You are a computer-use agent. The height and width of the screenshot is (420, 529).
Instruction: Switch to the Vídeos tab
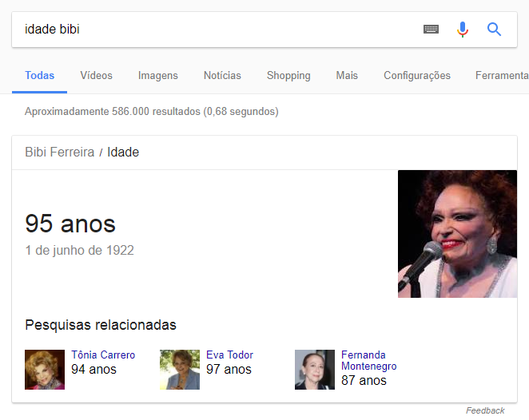pyautogui.click(x=96, y=76)
